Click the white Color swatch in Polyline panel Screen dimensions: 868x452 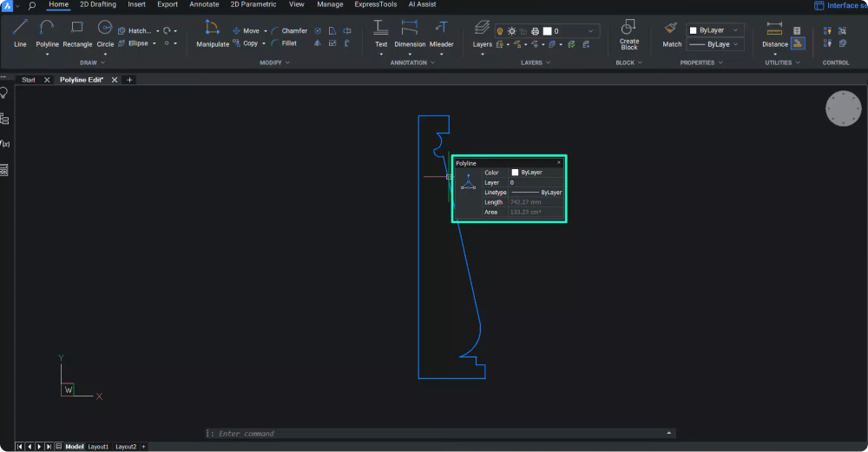pyautogui.click(x=515, y=173)
